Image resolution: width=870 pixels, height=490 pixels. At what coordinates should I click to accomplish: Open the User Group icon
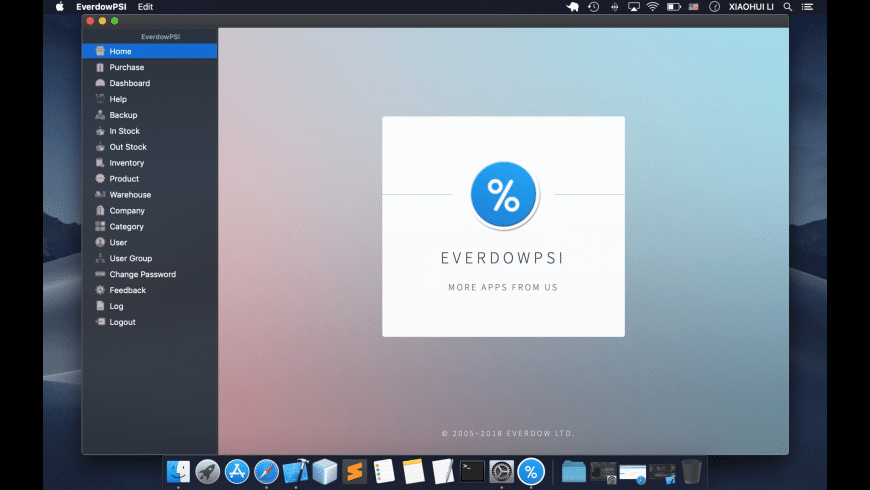tap(100, 258)
